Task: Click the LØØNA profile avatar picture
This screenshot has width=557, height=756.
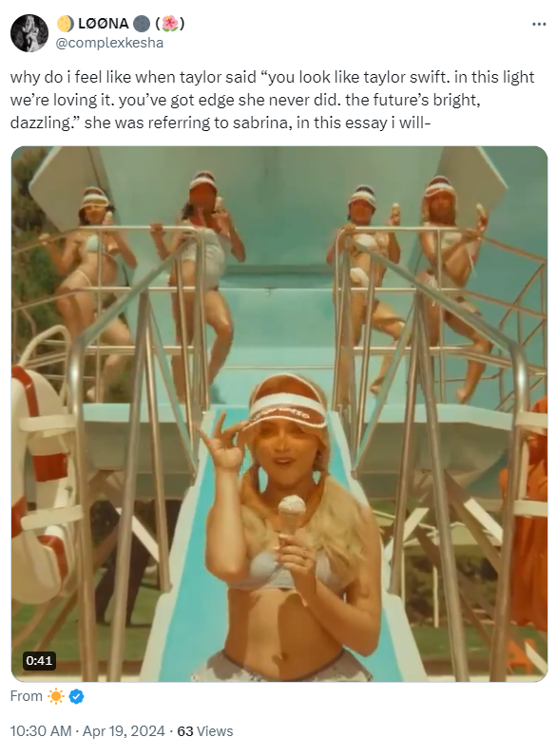Action: coord(29,33)
